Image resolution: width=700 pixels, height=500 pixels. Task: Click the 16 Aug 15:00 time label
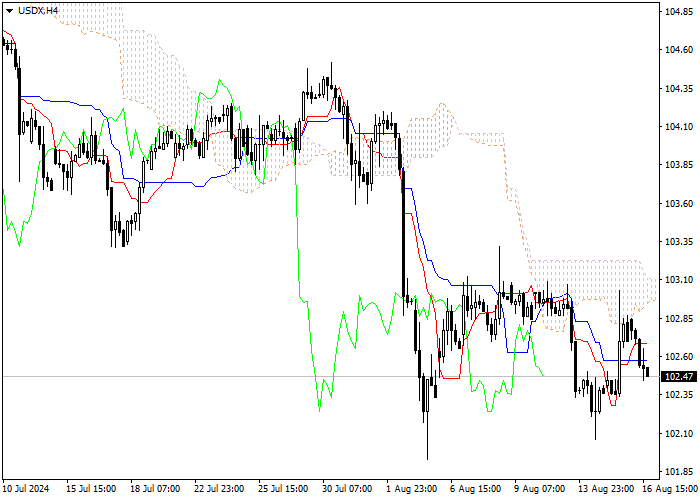[x=671, y=488]
